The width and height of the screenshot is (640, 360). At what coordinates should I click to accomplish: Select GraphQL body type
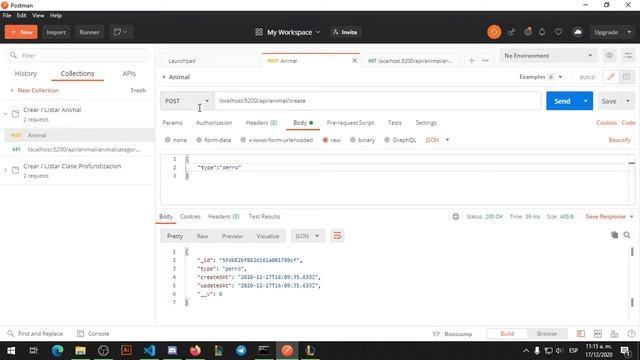click(x=400, y=140)
